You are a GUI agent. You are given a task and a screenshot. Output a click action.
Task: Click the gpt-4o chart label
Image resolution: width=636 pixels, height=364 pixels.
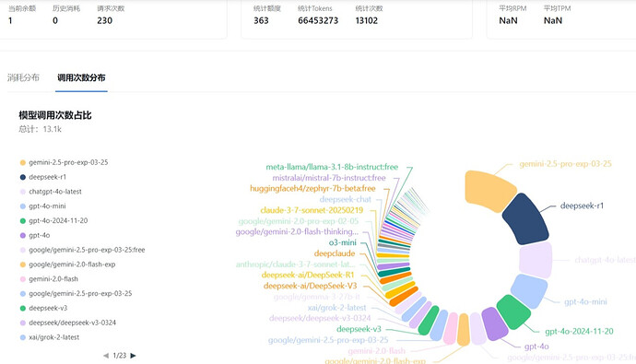point(536,346)
